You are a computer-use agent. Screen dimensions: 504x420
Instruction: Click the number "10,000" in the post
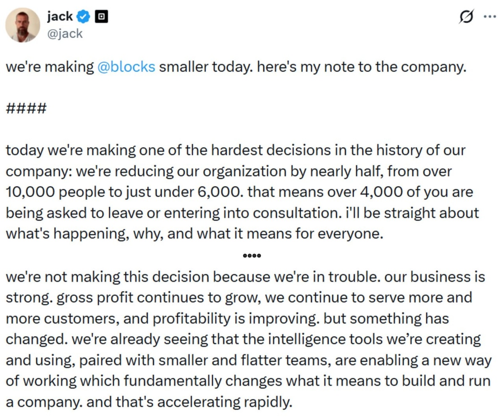click(28, 192)
